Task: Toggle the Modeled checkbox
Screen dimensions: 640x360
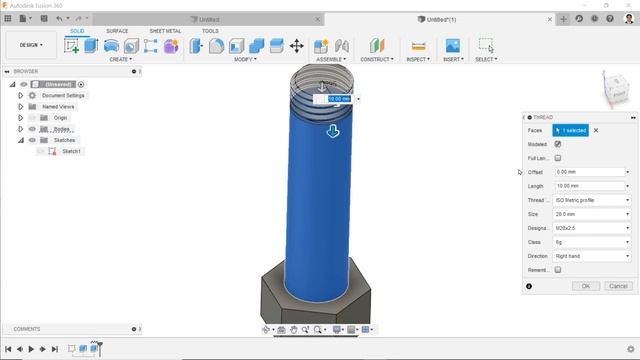Action: tap(558, 144)
